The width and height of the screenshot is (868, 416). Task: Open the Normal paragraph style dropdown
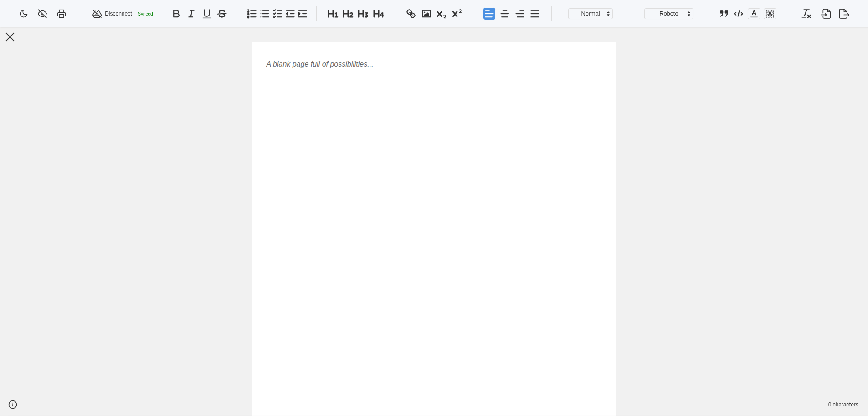coord(591,14)
